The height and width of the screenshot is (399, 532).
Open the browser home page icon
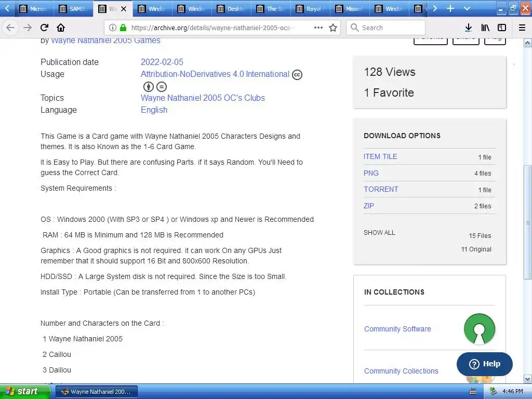click(x=61, y=28)
